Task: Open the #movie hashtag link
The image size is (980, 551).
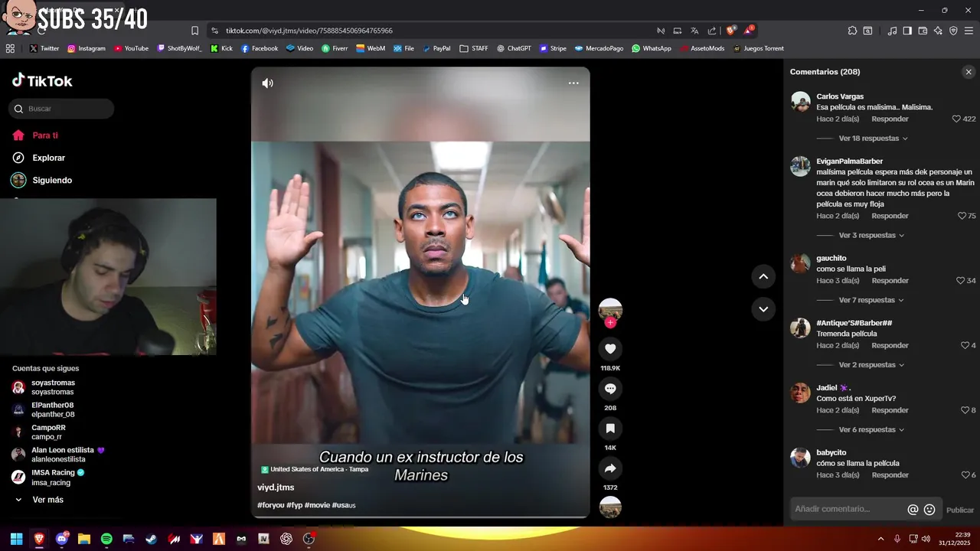Action: click(x=317, y=506)
